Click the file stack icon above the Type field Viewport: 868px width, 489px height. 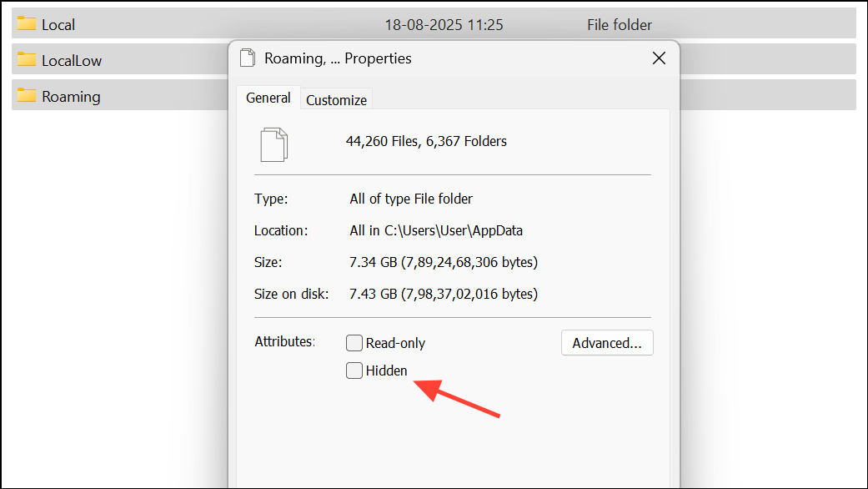click(275, 144)
